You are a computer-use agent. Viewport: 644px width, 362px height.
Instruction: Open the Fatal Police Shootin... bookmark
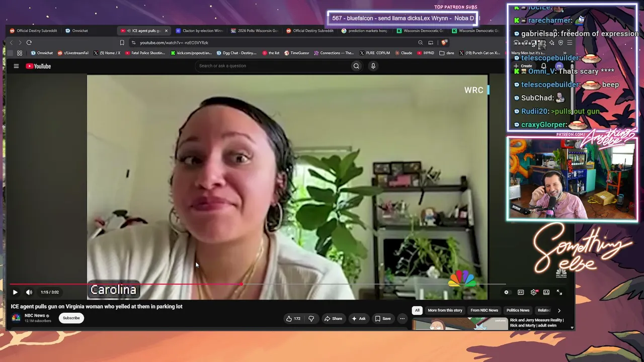pos(145,53)
